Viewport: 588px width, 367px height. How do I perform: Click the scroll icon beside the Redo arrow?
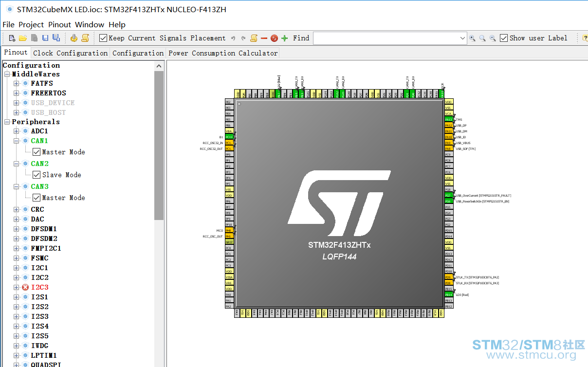(254, 38)
